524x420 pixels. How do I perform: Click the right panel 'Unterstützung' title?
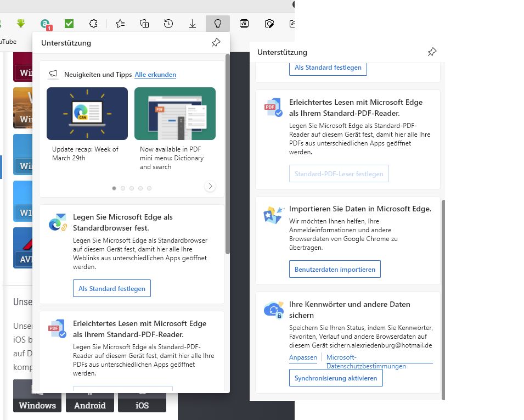pyautogui.click(x=282, y=52)
